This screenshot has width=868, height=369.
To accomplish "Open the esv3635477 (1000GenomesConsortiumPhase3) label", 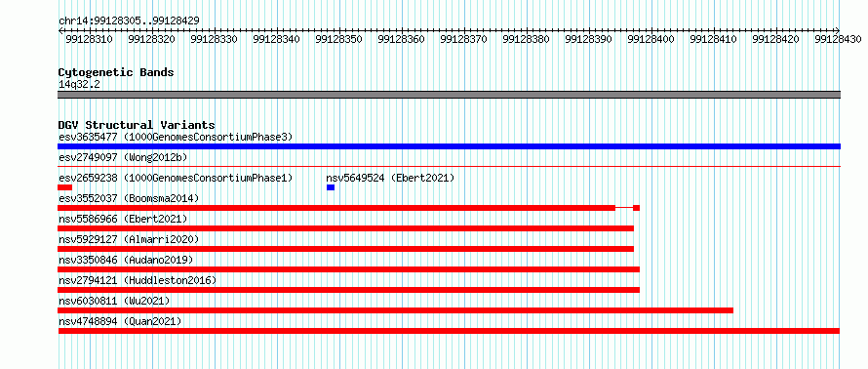I will pyautogui.click(x=176, y=137).
